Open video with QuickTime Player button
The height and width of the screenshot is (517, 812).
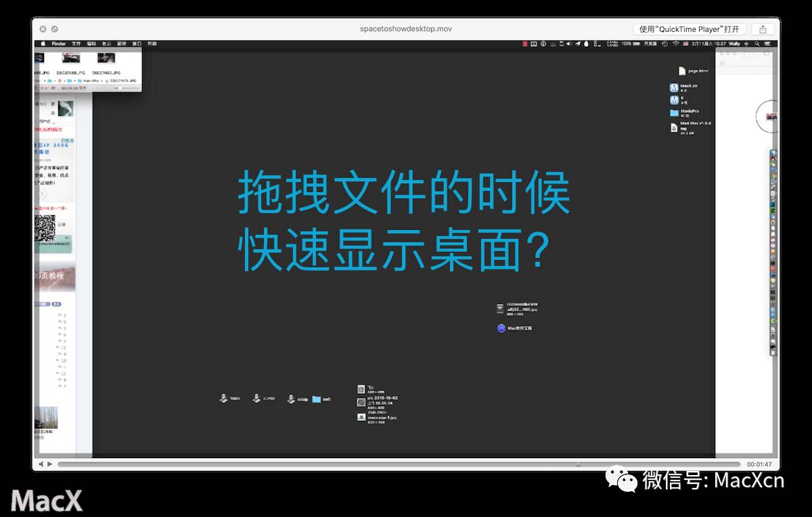pos(690,29)
